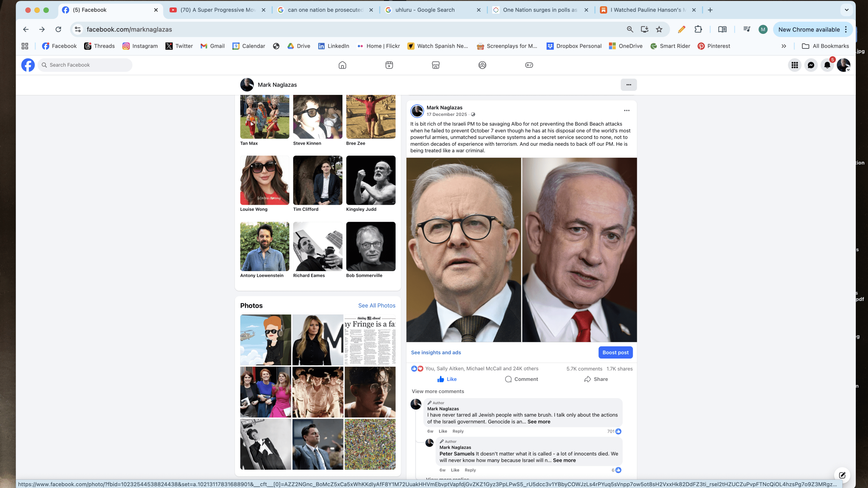Expand the Chrome tab search dropdown
Screen dimensions: 868x488
click(847, 10)
